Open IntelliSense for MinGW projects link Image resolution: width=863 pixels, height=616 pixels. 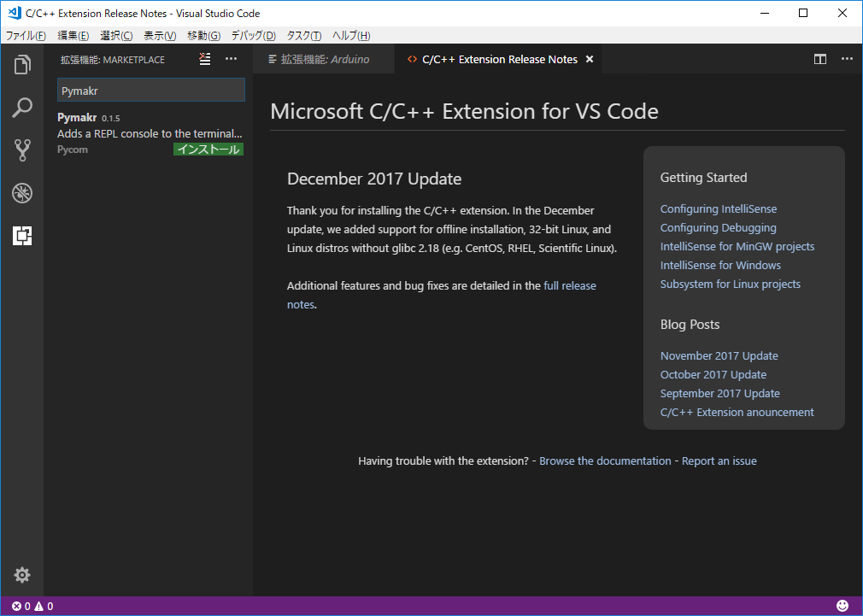click(x=737, y=246)
